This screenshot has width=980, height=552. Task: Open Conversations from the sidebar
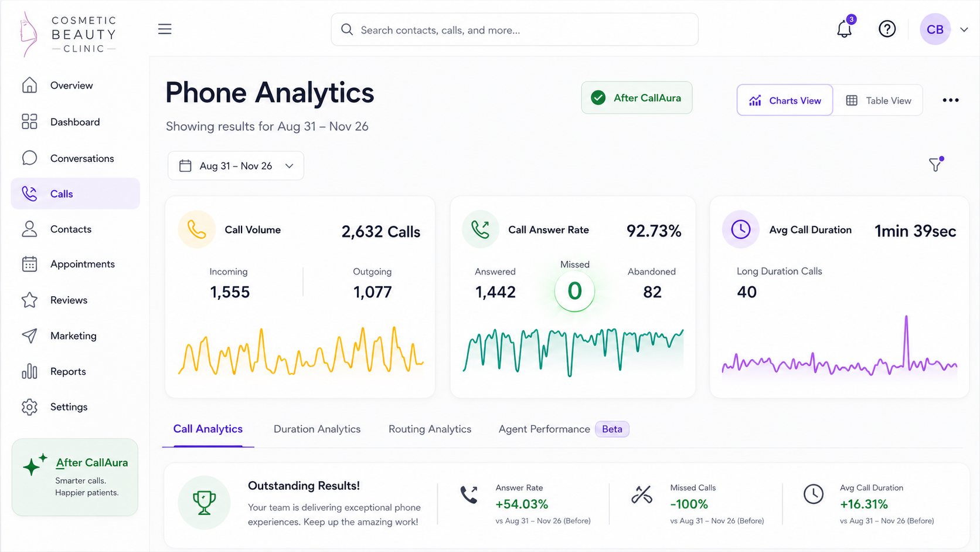[x=76, y=158]
